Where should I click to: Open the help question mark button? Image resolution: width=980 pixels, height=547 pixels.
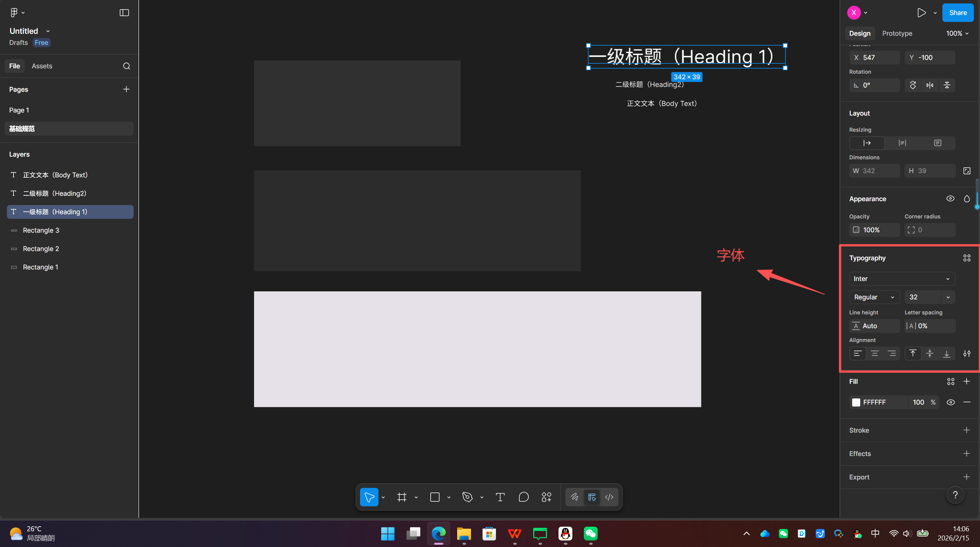pos(955,495)
